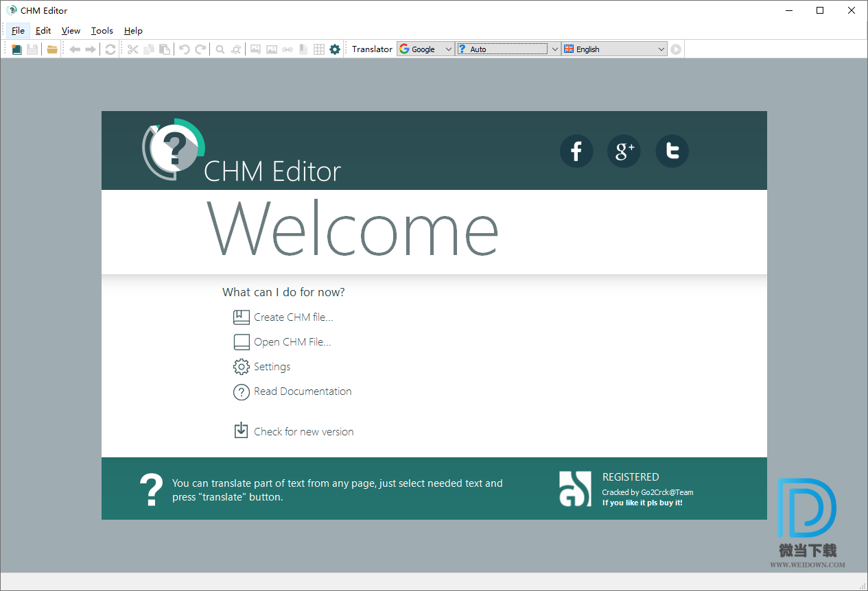The image size is (868, 591).
Task: Open the Edit menu
Action: click(43, 31)
